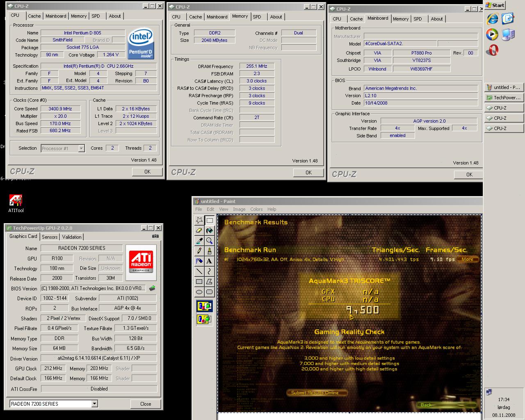
Task: Switch to SPD tab in left CPU-Z window
Action: (x=96, y=16)
